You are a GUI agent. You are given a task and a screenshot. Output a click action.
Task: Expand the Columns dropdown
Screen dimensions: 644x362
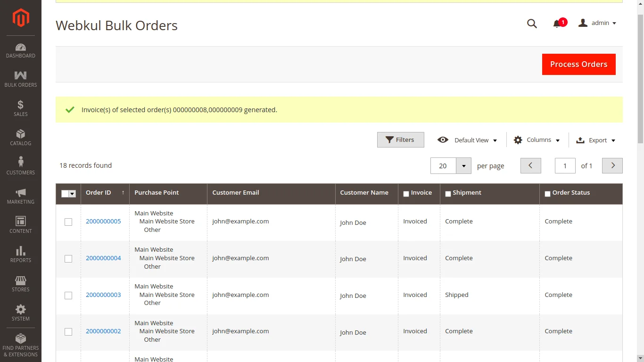[x=537, y=140]
